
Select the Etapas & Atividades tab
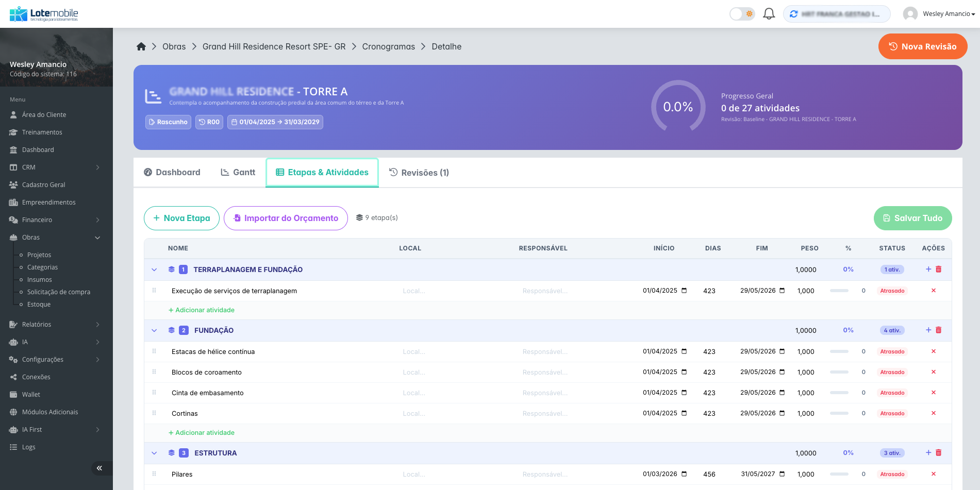tap(322, 173)
